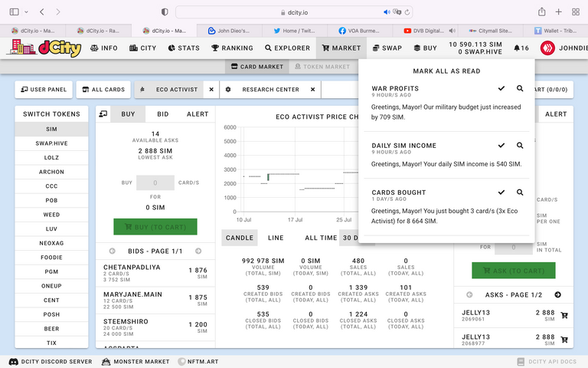
Task: Open NFTM.ART link
Action: click(x=198, y=362)
